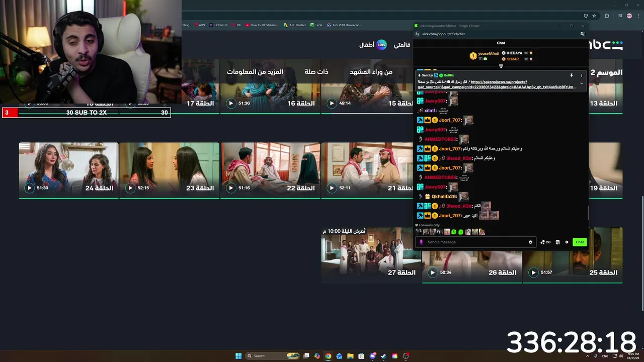
Task: Click the MBC Kids logo icon
Action: [x=381, y=45]
